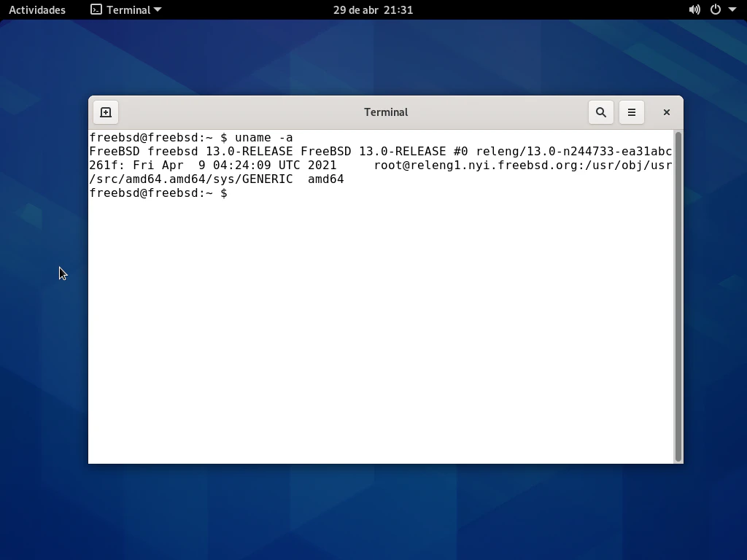Open the Actividades overview

pyautogui.click(x=37, y=9)
